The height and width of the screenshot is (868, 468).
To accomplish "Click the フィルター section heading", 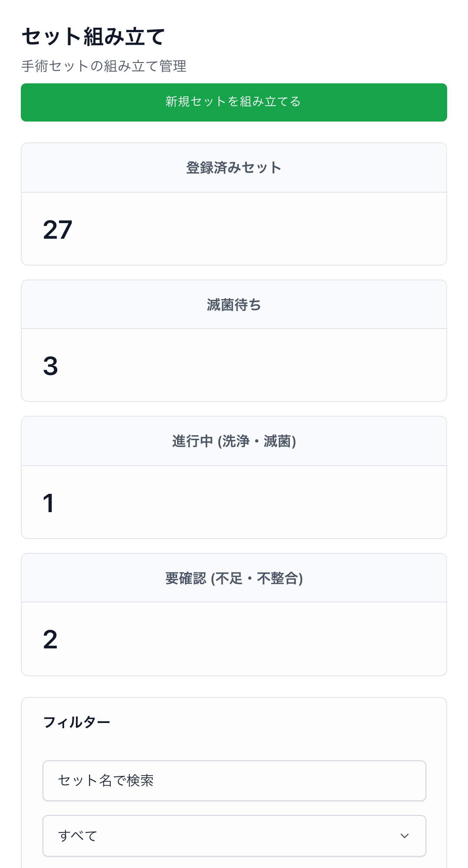I will click(x=77, y=721).
